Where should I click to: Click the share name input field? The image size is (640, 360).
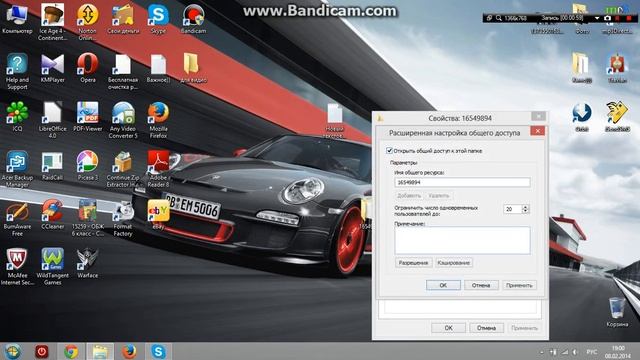pyautogui.click(x=462, y=182)
